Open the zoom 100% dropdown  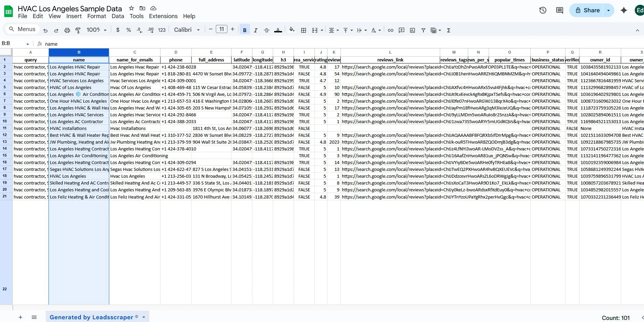(97, 30)
